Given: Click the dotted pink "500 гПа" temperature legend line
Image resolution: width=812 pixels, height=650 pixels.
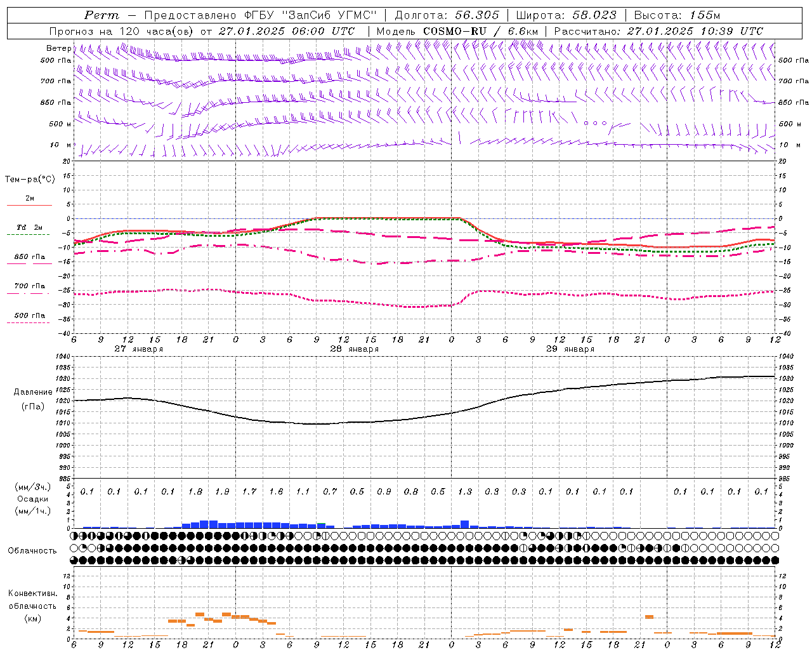Looking at the screenshot, I should coord(28,323).
